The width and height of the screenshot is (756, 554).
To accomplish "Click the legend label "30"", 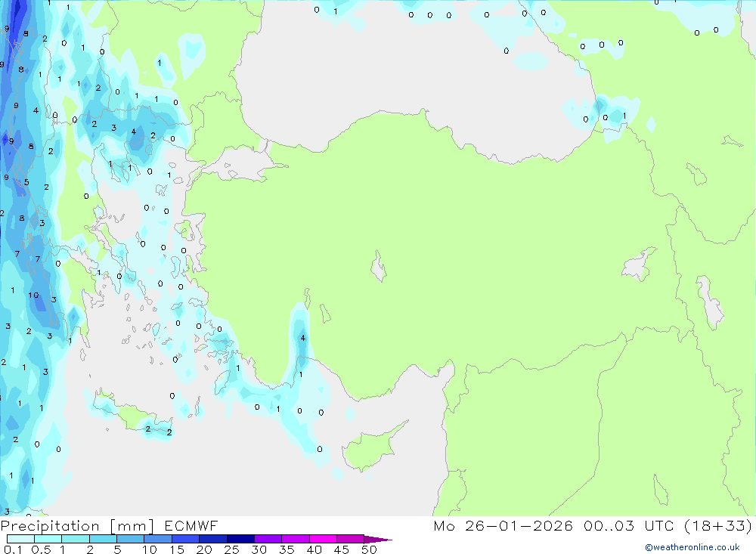I will 259,549.
